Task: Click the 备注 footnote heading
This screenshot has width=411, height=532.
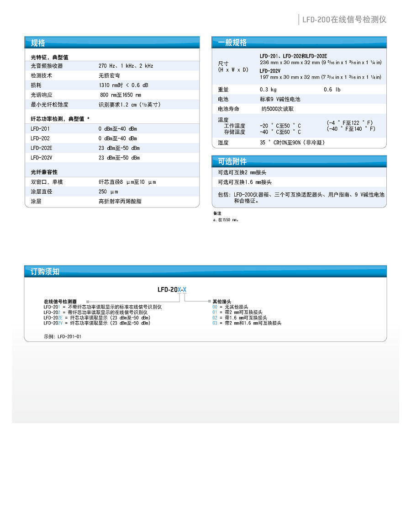Action: point(217,213)
